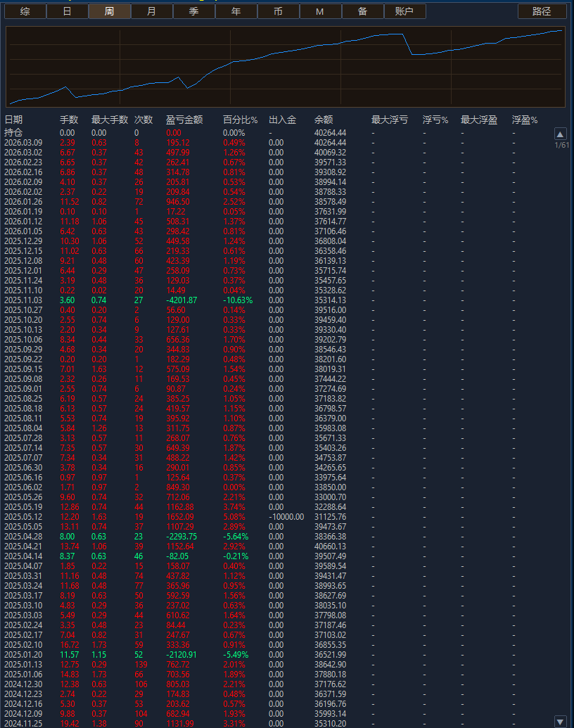Viewport: 574px width, 728px height.
Task: Click the scroll down arrow icon
Action: pos(560,721)
